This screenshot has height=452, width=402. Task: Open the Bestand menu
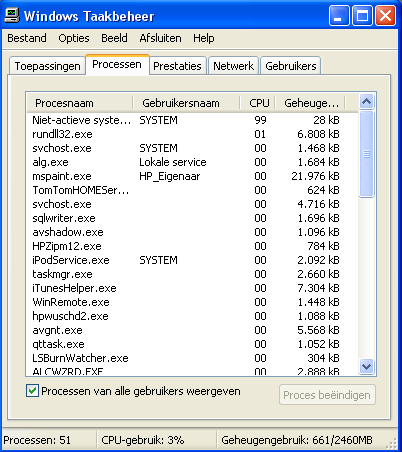[x=27, y=38]
